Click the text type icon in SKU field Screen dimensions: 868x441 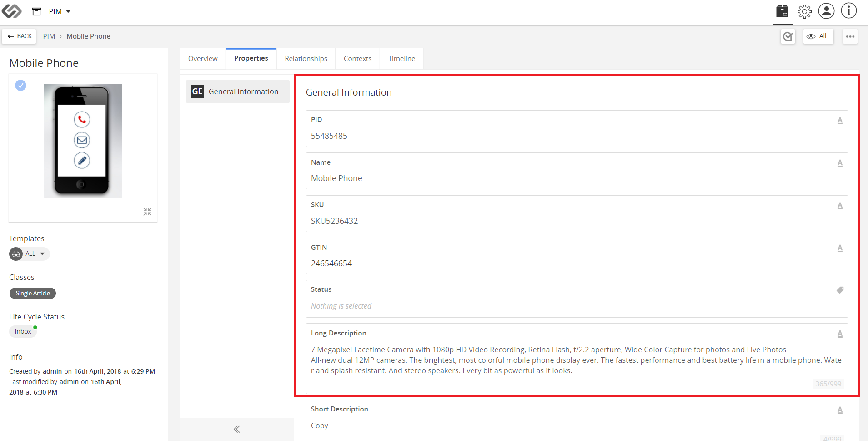(x=840, y=206)
